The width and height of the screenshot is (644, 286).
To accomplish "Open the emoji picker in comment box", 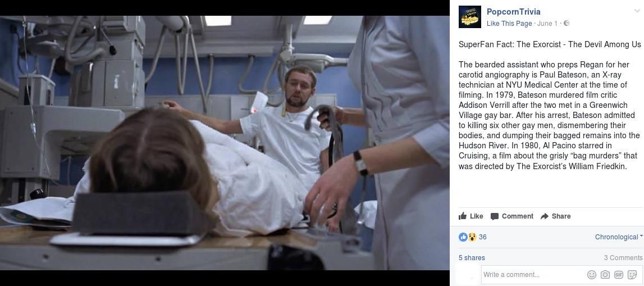I will pos(591,275).
